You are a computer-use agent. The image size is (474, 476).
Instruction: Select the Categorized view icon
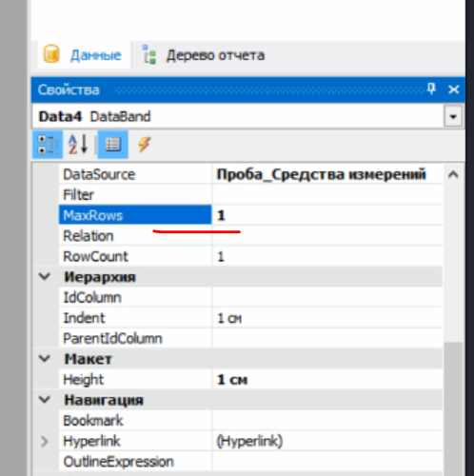point(48,145)
